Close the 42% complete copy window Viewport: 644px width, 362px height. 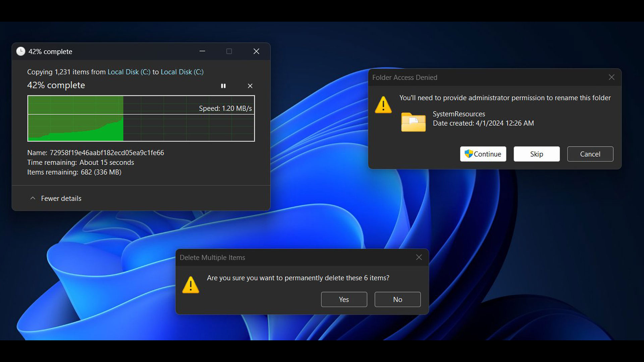point(256,51)
